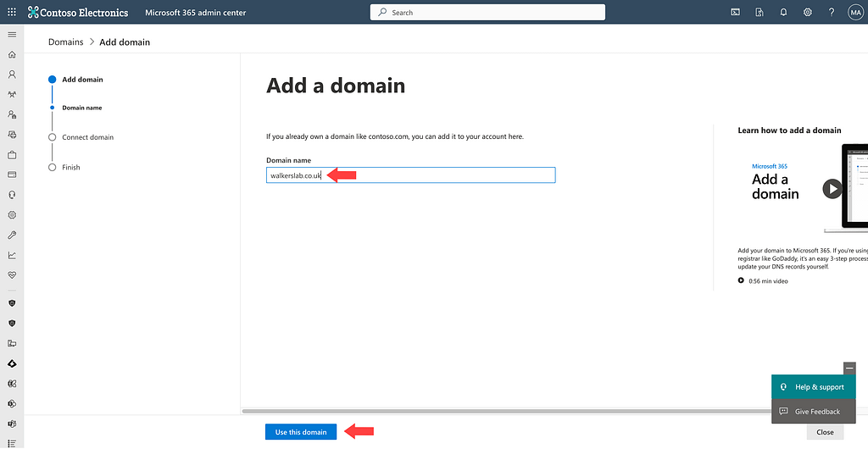The height and width of the screenshot is (449, 868).
Task: Open Setup wrench icon in sidebar
Action: pyautogui.click(x=12, y=235)
